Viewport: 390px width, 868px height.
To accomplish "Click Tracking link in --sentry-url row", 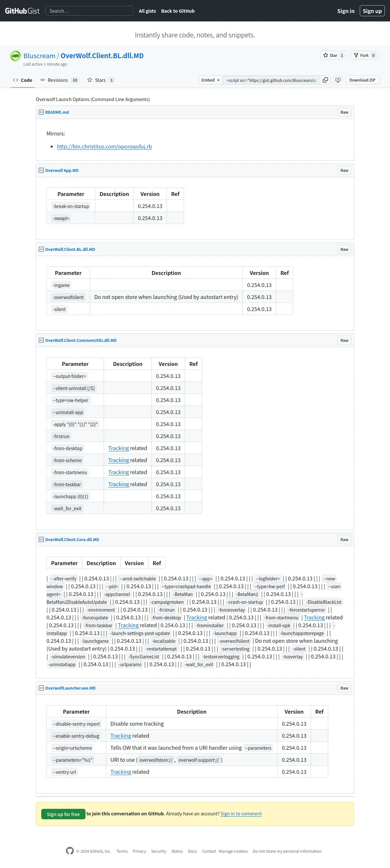I will [121, 772].
